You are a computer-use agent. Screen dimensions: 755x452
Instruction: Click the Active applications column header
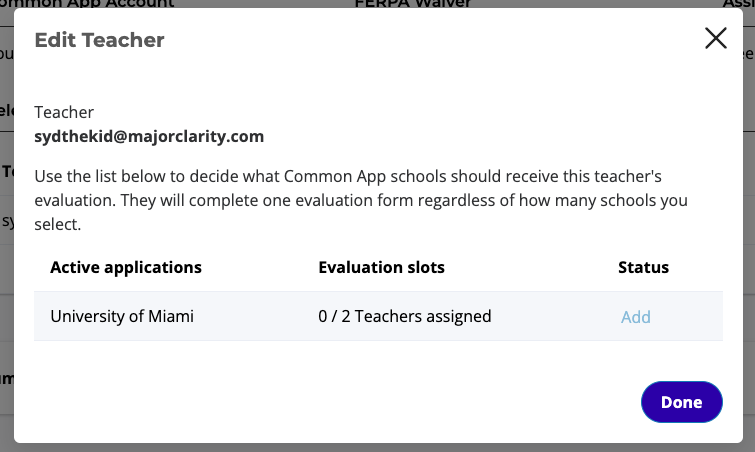point(126,268)
